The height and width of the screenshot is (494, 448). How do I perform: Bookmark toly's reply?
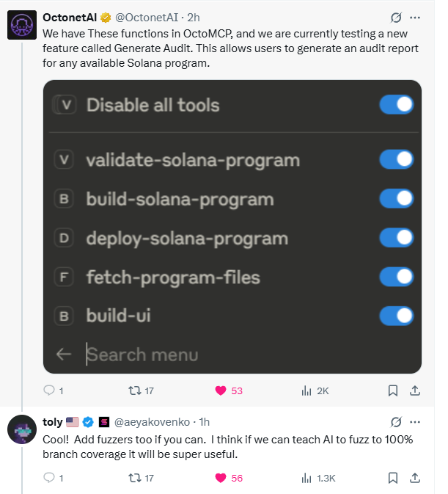pyautogui.click(x=392, y=478)
